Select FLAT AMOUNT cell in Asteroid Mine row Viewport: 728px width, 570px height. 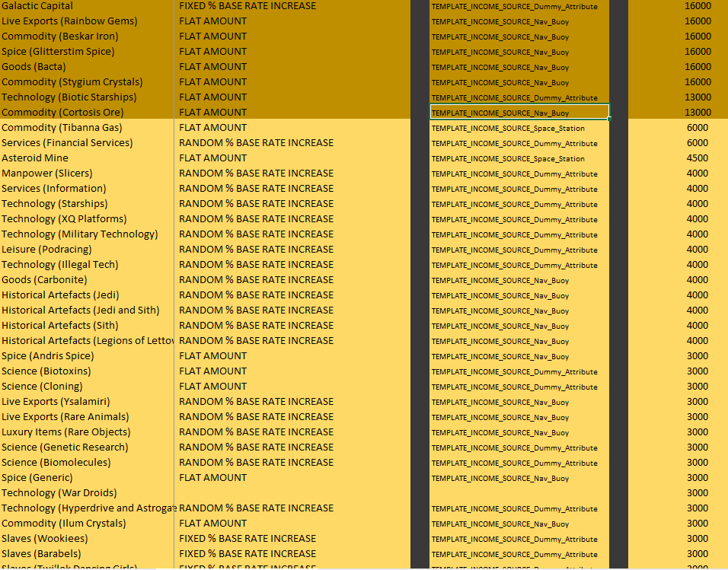click(213, 158)
